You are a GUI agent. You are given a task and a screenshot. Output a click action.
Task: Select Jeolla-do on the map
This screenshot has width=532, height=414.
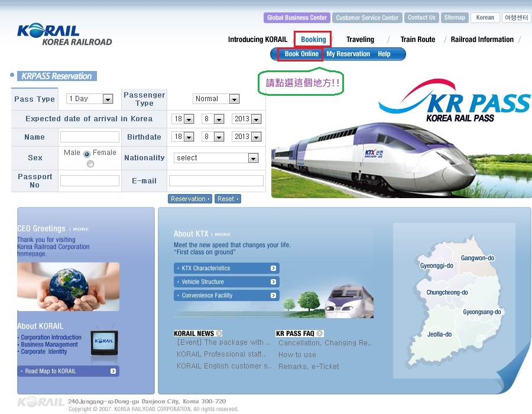coord(439,334)
